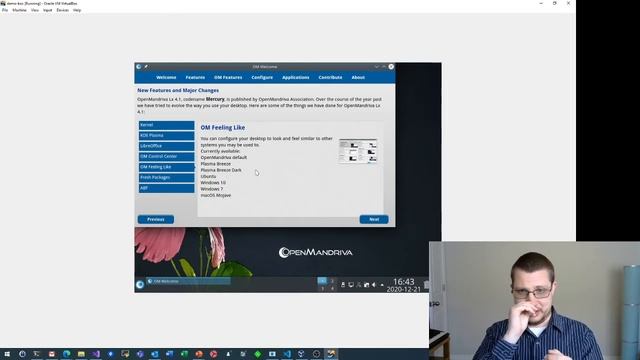Screen dimensions: 640x360
Task: Click the 'Plasma Breeze Dark' list item
Action: click(221, 170)
